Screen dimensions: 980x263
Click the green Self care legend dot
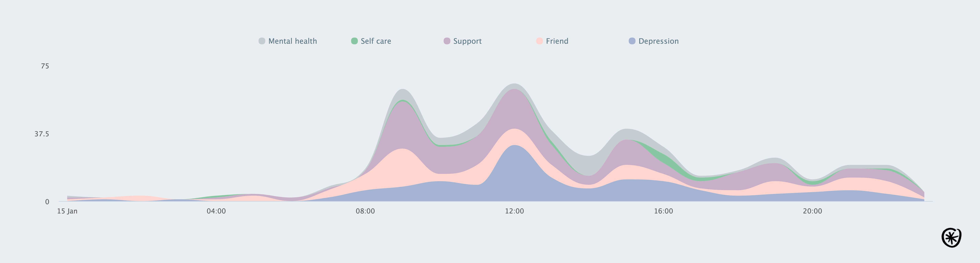(x=354, y=41)
